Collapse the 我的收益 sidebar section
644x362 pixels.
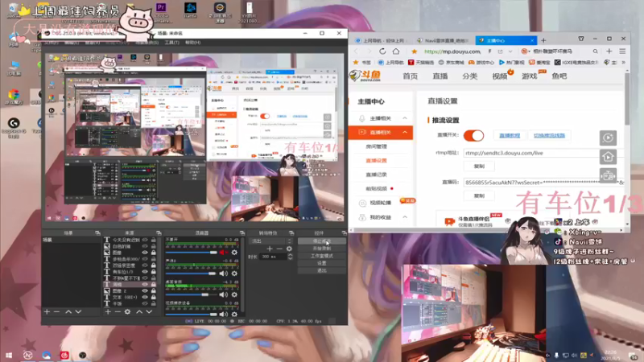click(405, 217)
